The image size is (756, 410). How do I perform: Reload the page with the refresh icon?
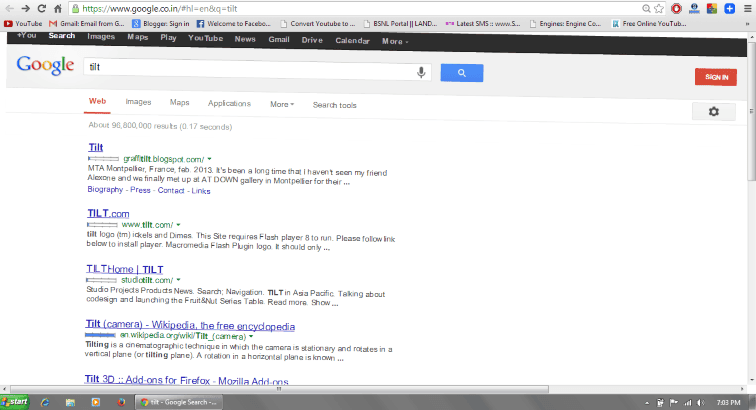pyautogui.click(x=41, y=9)
